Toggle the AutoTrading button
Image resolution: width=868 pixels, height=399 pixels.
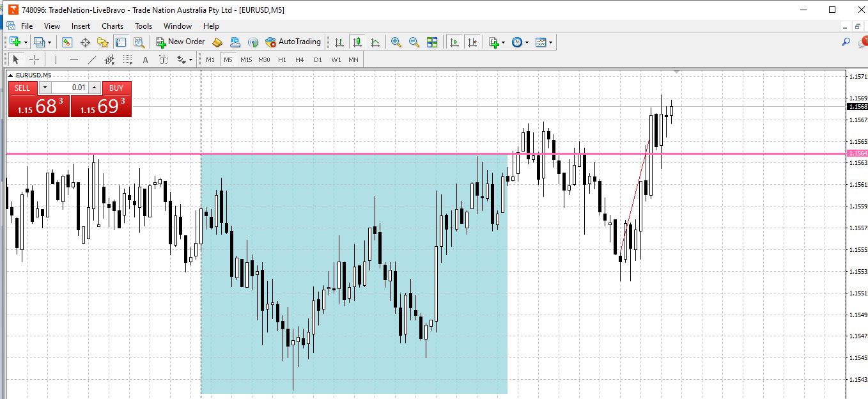click(293, 42)
